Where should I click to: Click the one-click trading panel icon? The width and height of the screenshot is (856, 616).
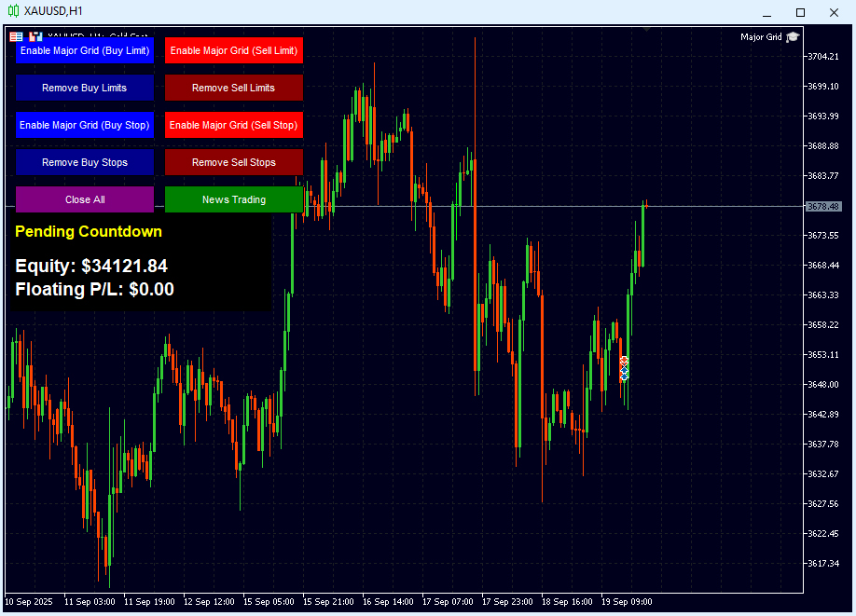click(16, 36)
